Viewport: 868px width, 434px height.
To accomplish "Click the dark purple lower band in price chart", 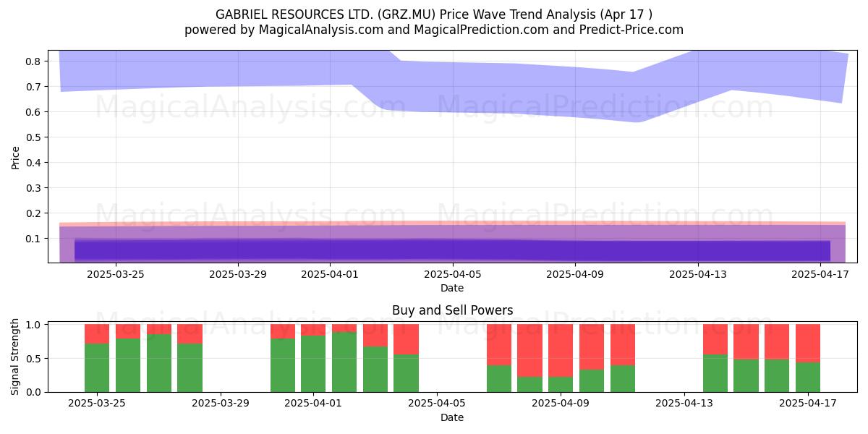I will (452, 250).
